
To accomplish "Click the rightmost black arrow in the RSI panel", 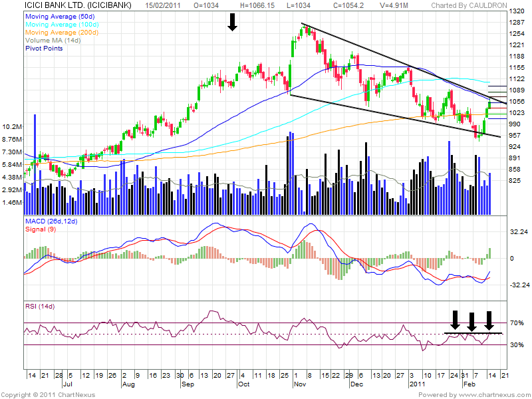I will tap(489, 320).
